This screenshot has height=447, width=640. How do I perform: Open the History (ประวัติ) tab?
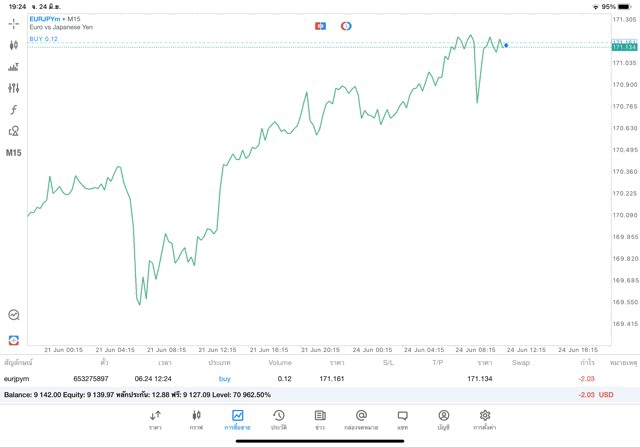(x=278, y=419)
